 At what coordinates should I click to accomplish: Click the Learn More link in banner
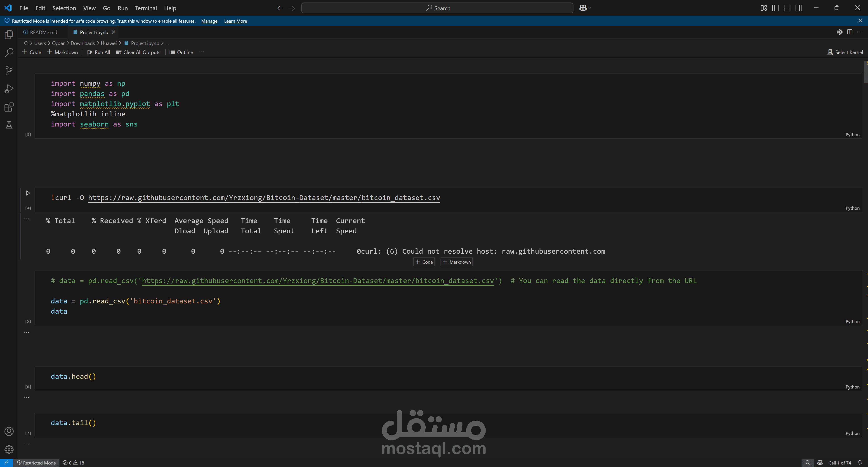(x=235, y=21)
